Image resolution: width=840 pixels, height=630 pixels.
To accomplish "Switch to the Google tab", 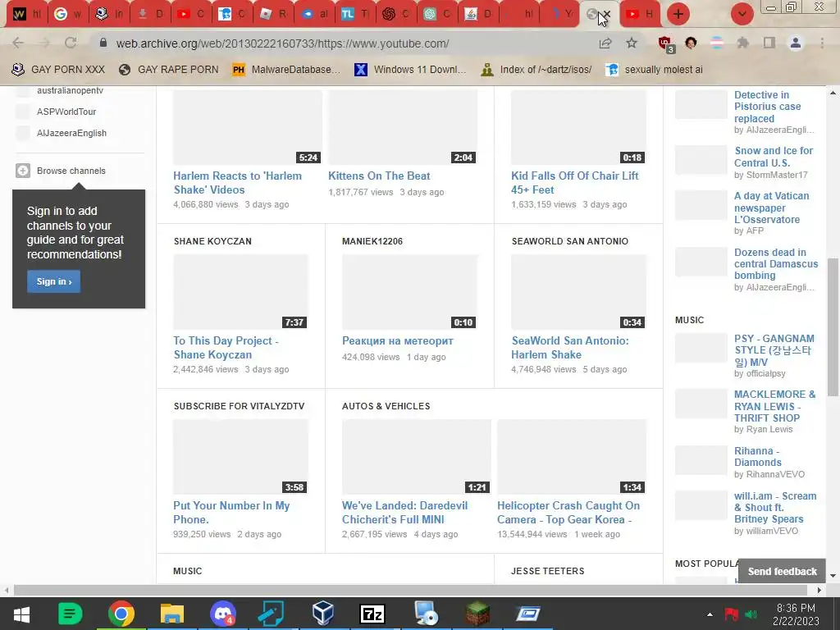I will click(x=68, y=14).
